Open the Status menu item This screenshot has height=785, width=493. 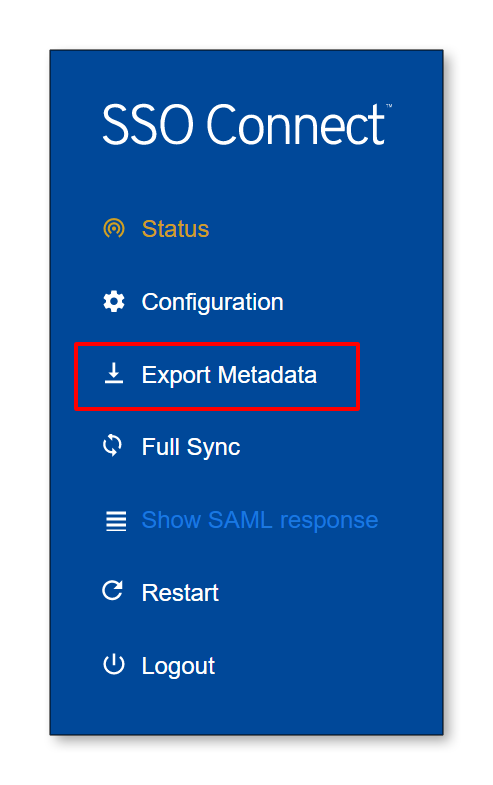pos(175,229)
